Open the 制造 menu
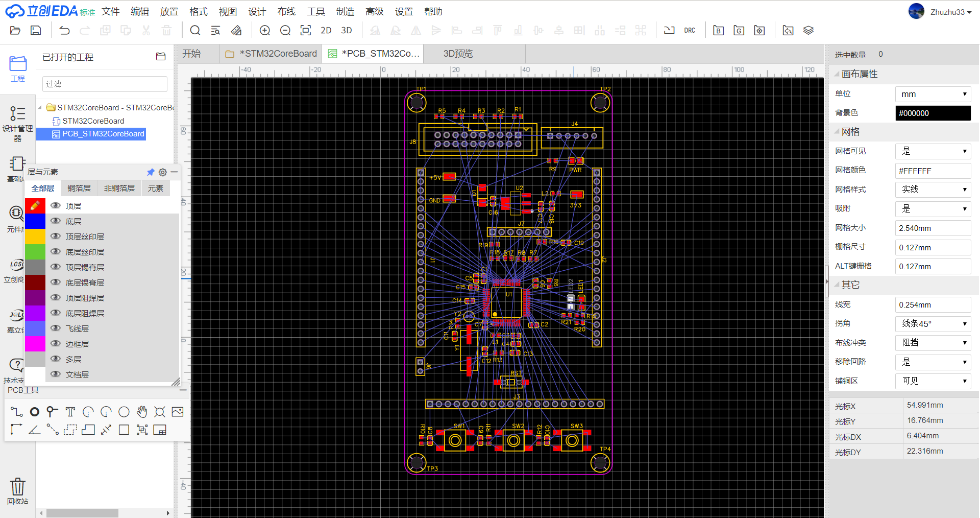 tap(345, 11)
